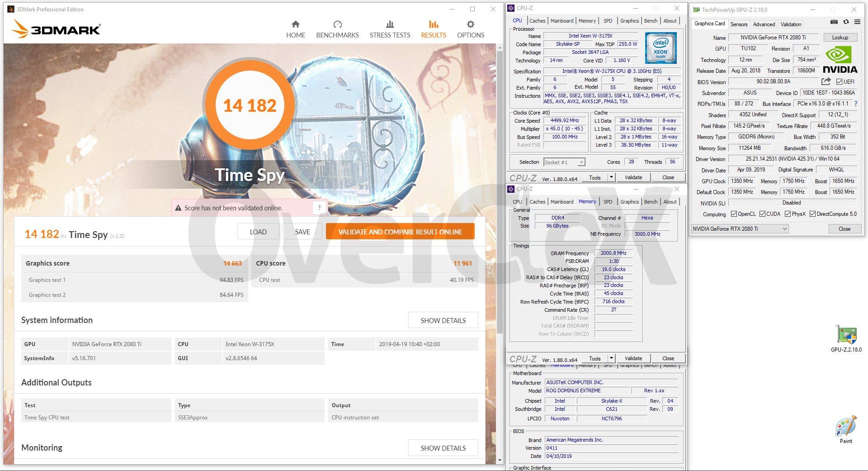Toggle the PhysX checkbox
Image resolution: width=868 pixels, height=471 pixels.
coord(788,214)
